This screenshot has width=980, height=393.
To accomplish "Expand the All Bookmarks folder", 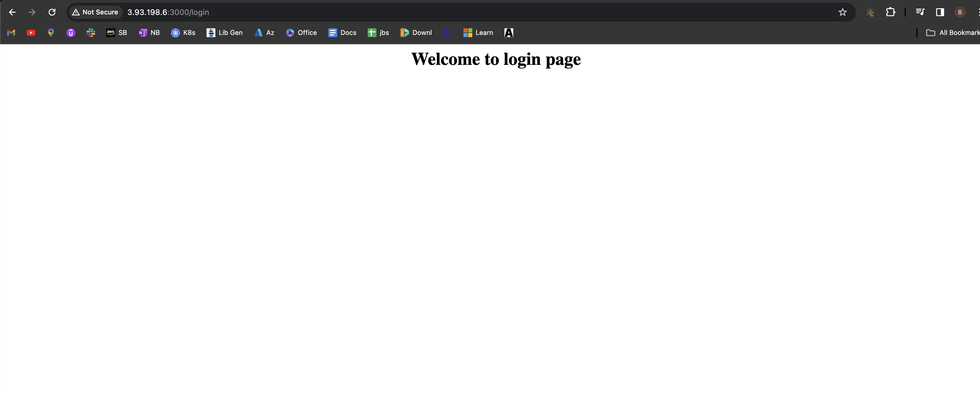I will pyautogui.click(x=953, y=33).
